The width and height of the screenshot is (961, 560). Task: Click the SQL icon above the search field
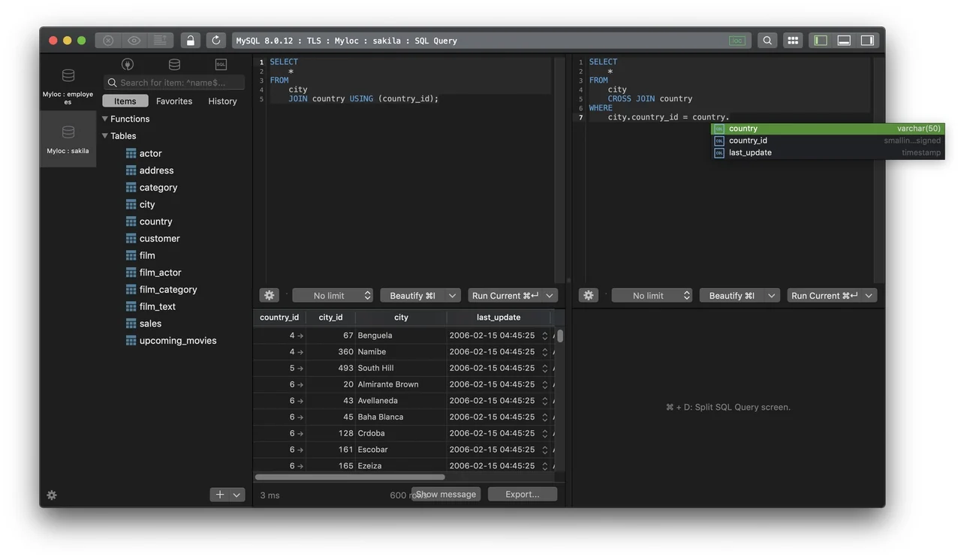coord(221,65)
